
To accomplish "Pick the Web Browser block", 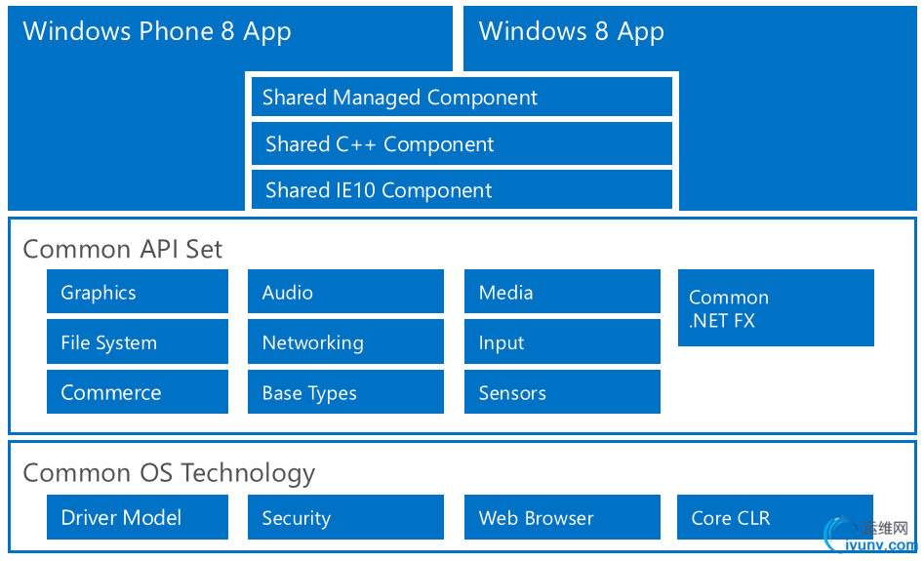I will pos(562,517).
